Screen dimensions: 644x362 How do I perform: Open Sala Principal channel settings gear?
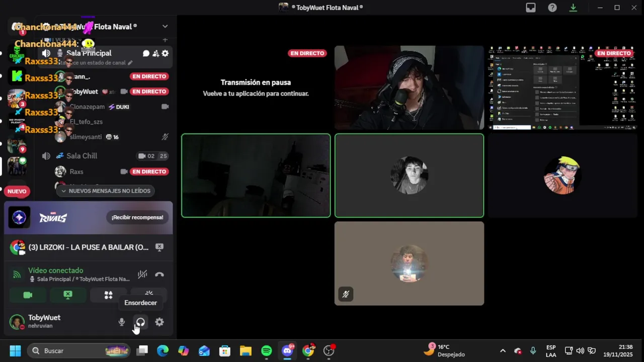point(165,53)
